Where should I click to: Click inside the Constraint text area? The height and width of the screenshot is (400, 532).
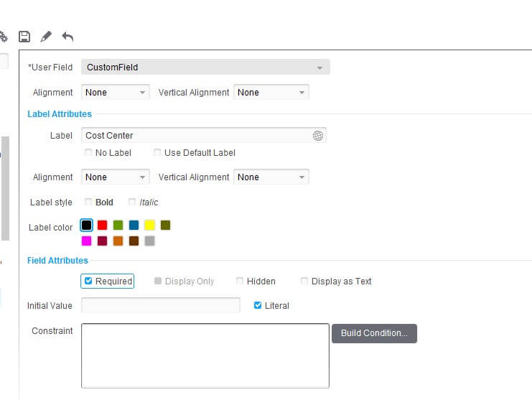tap(205, 355)
